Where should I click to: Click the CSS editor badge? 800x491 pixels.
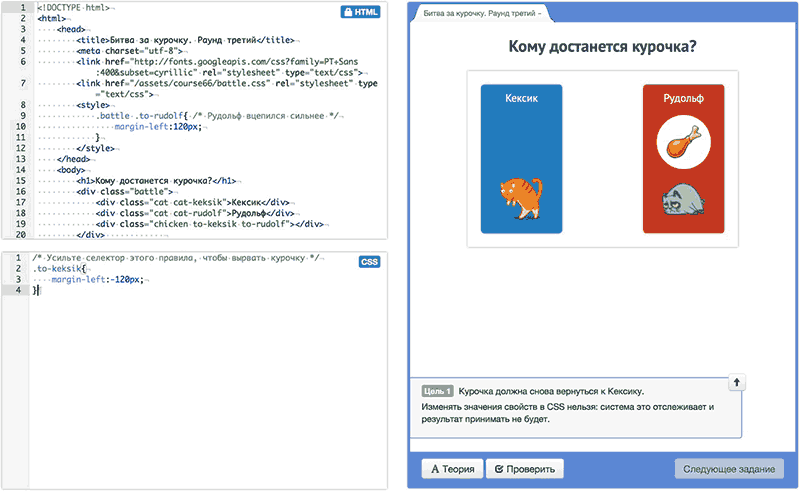(369, 261)
